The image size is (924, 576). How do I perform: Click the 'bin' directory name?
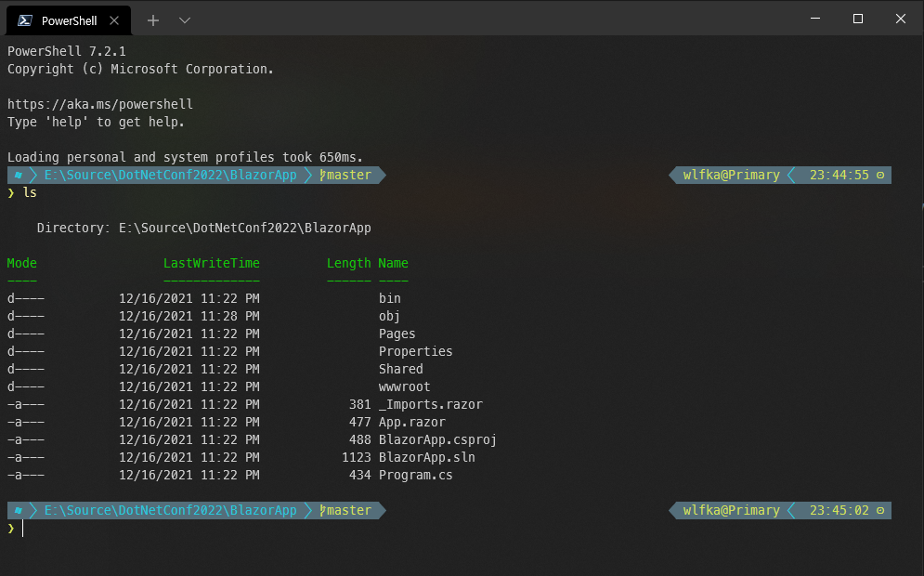point(389,298)
